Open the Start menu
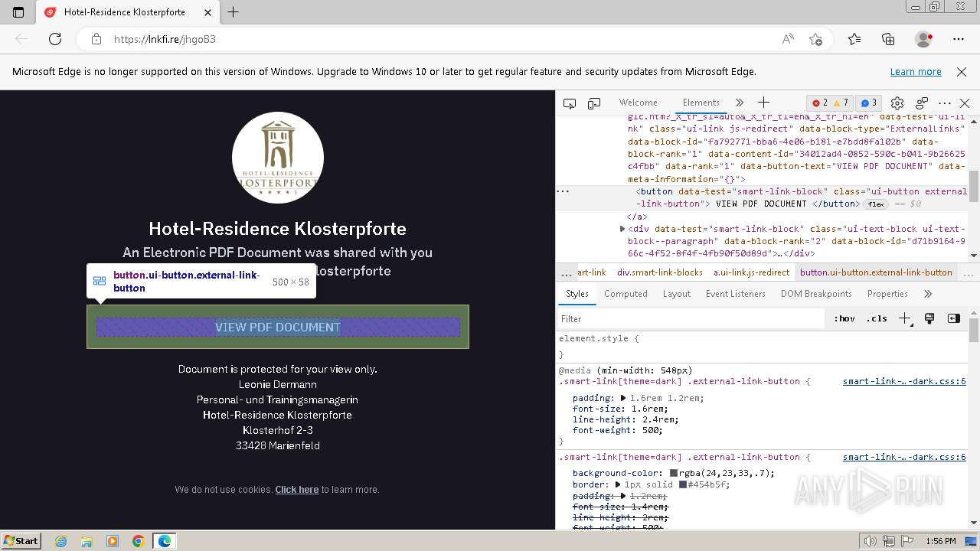 tap(21, 541)
